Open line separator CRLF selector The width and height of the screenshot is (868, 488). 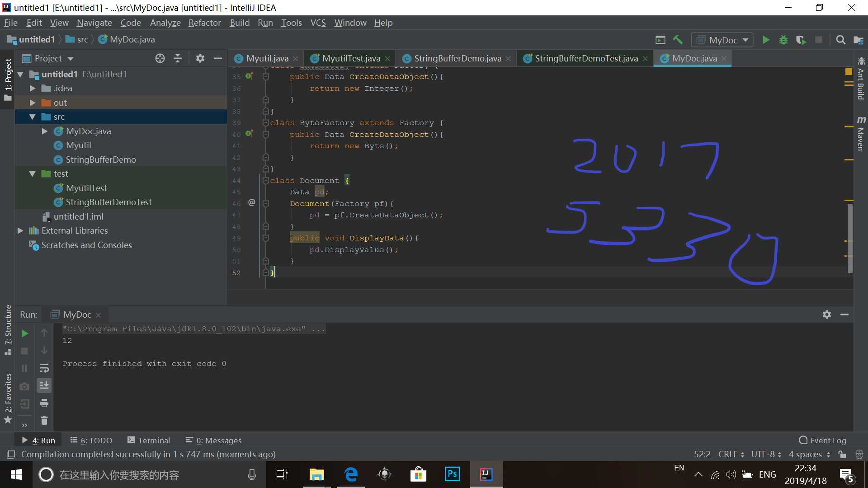pos(731,454)
